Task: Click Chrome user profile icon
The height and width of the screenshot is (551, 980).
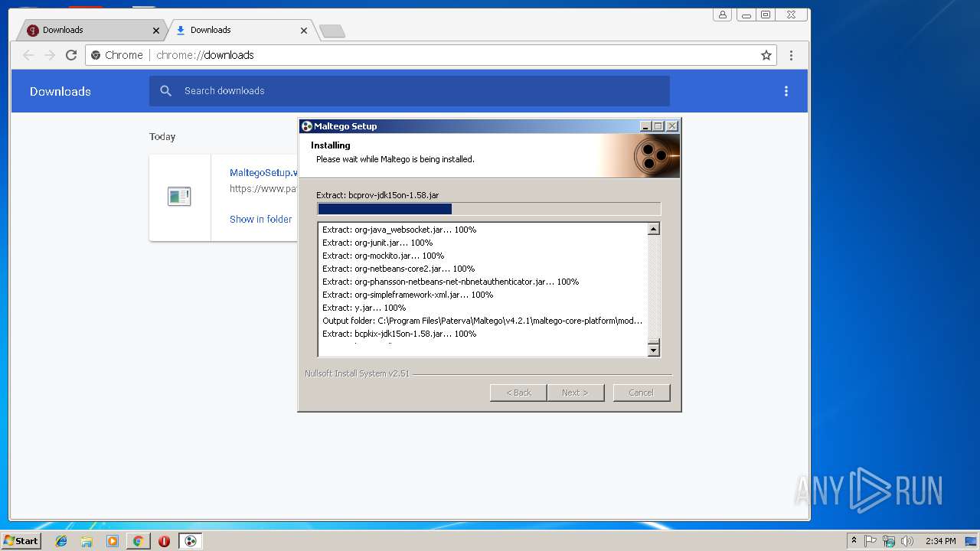Action: click(x=722, y=15)
